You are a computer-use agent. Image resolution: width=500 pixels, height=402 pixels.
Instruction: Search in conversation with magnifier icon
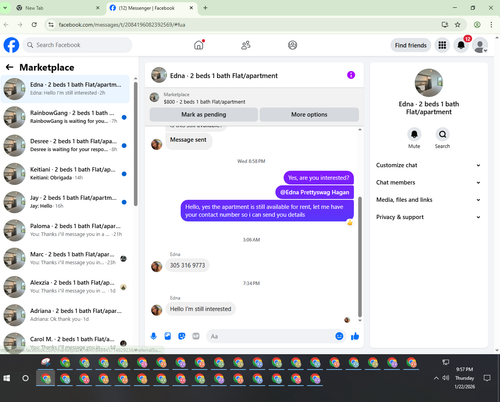coord(442,134)
